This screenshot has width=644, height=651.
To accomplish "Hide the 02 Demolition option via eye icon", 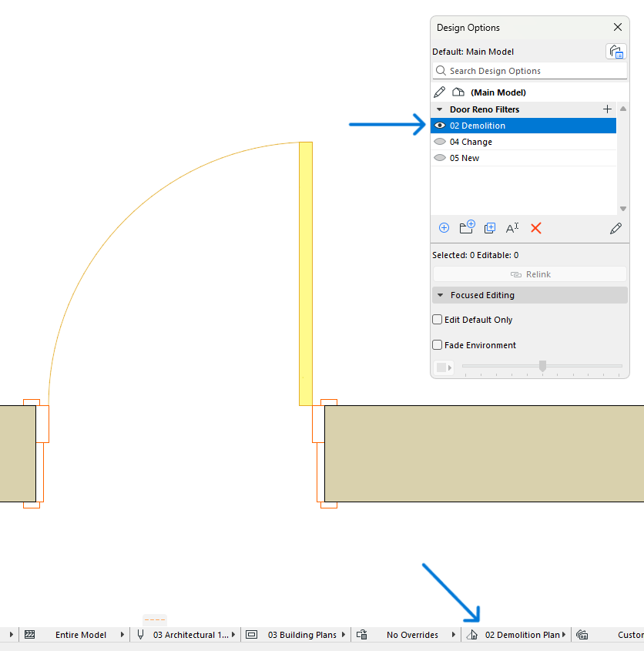I will tap(440, 126).
